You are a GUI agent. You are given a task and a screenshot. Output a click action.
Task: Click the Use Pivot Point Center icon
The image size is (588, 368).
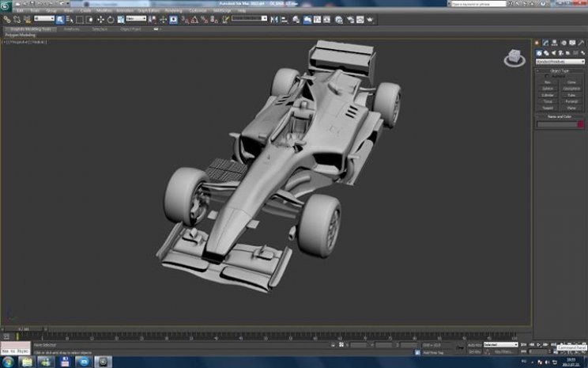pos(153,20)
